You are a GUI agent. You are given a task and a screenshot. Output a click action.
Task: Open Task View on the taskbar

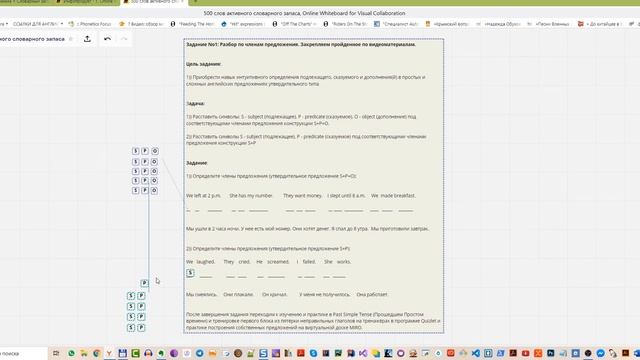pyautogui.click(x=56, y=353)
